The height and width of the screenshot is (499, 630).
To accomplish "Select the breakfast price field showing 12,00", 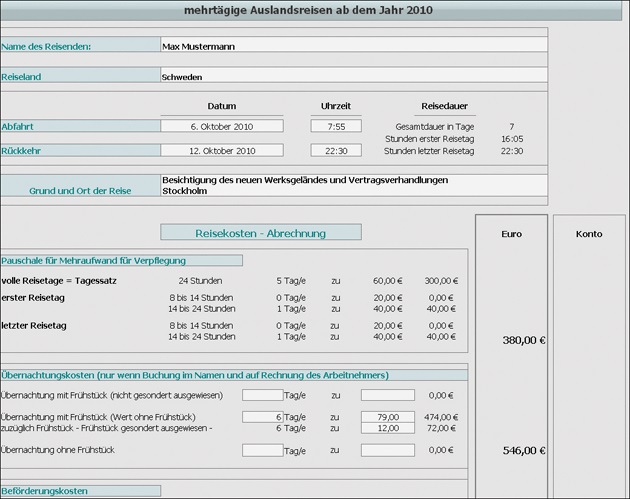I will point(387,428).
